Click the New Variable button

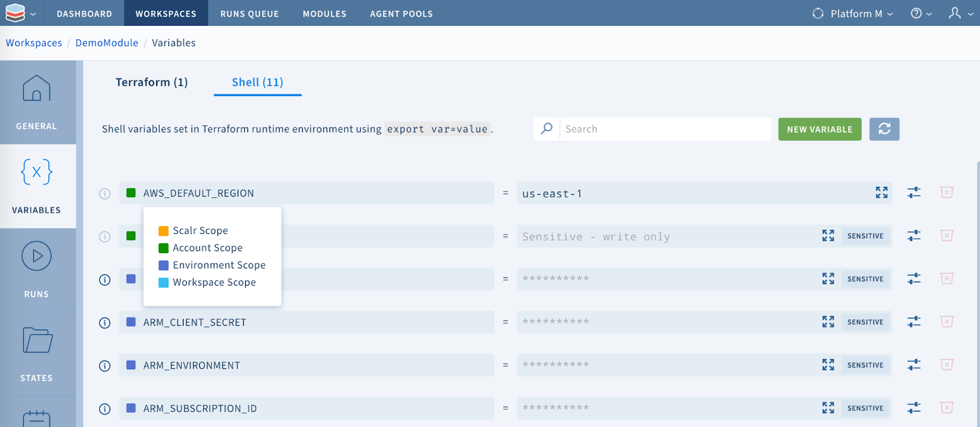[x=820, y=129]
